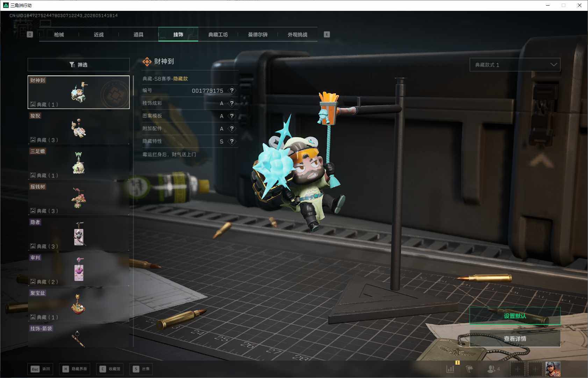Screen dimensions: 588x378
Task: Click the 典藏 image icon on 隐者 card
Action: 33,246
